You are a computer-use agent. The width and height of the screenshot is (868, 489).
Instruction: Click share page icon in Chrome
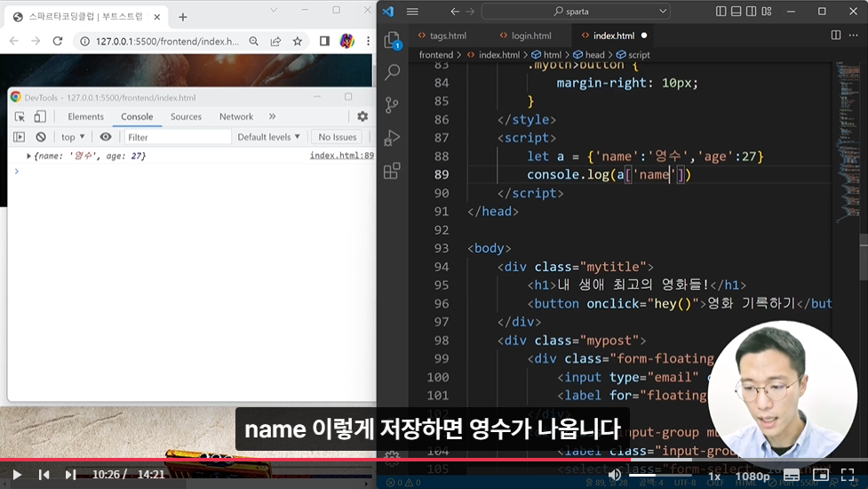point(275,41)
